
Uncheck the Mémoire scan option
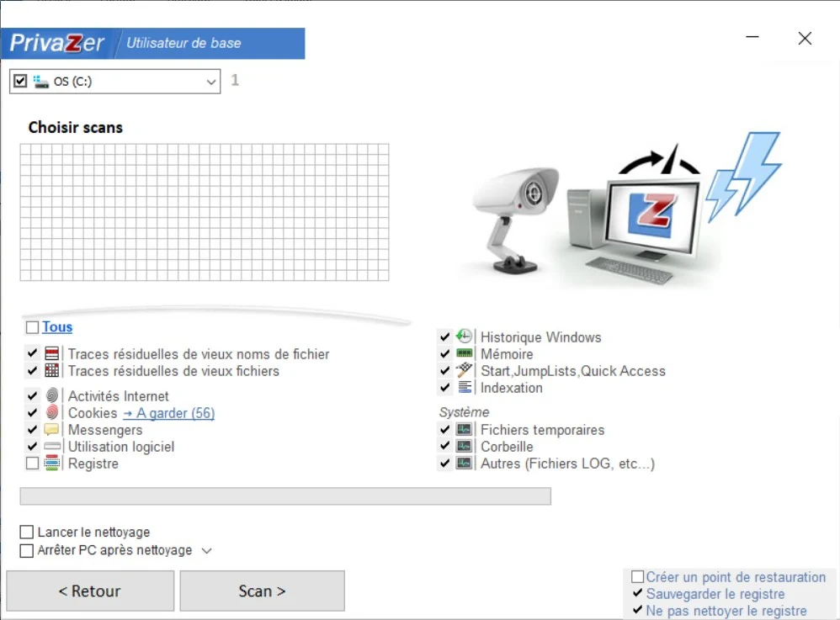pos(444,353)
